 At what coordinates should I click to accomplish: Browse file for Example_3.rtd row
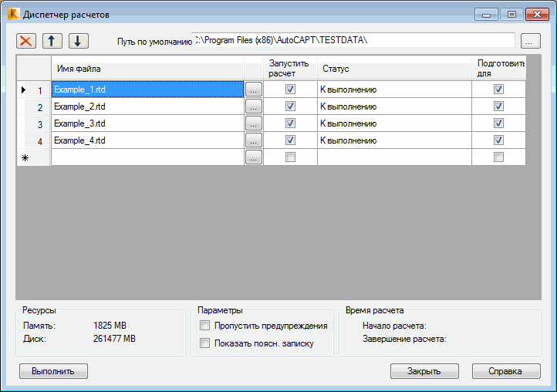(253, 123)
